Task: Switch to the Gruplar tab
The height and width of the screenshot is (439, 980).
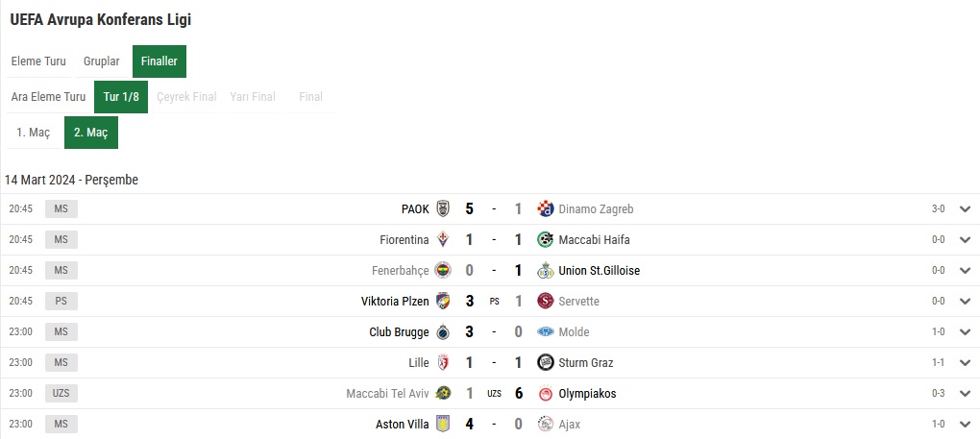Action: click(102, 61)
